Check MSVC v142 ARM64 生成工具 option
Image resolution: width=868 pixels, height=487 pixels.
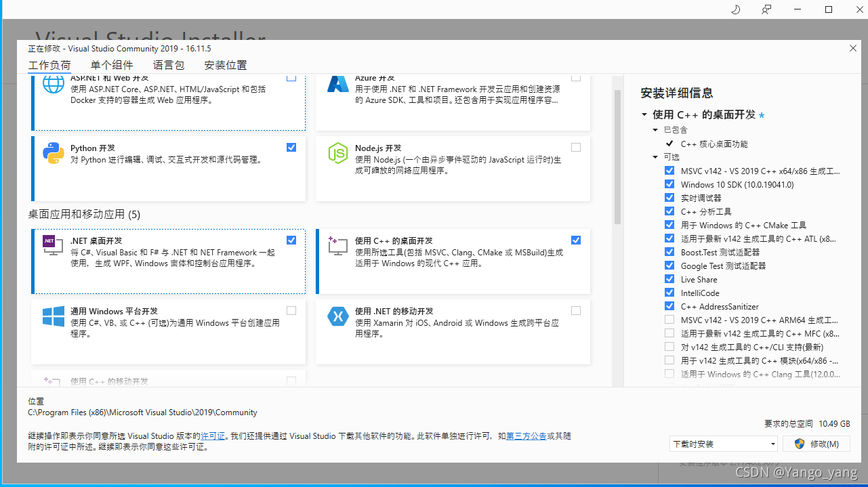click(x=669, y=320)
